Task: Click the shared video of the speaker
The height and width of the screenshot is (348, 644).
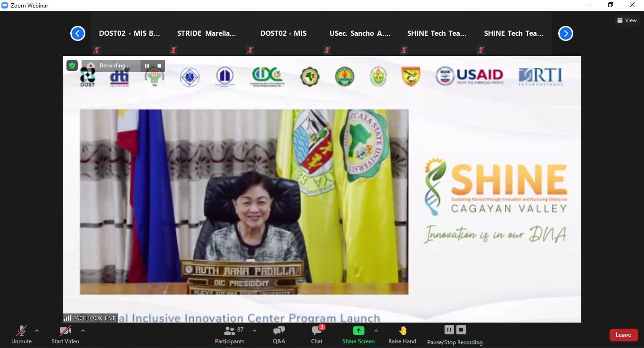Action: 244,202
